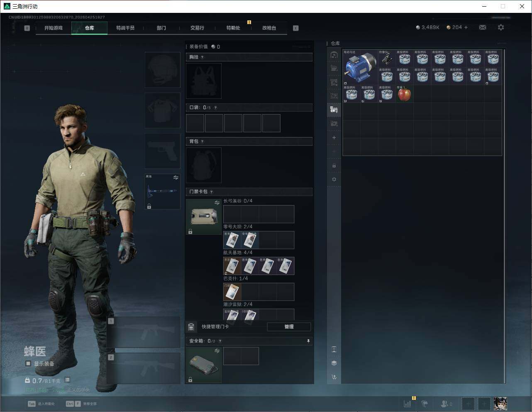Select the first stash category sidebar icon
532x412 pixels.
click(x=334, y=55)
